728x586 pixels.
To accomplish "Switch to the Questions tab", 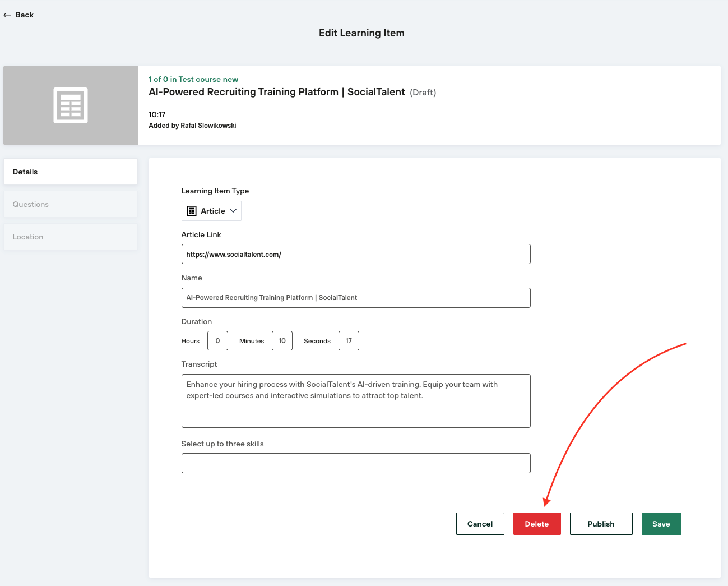I will click(71, 204).
